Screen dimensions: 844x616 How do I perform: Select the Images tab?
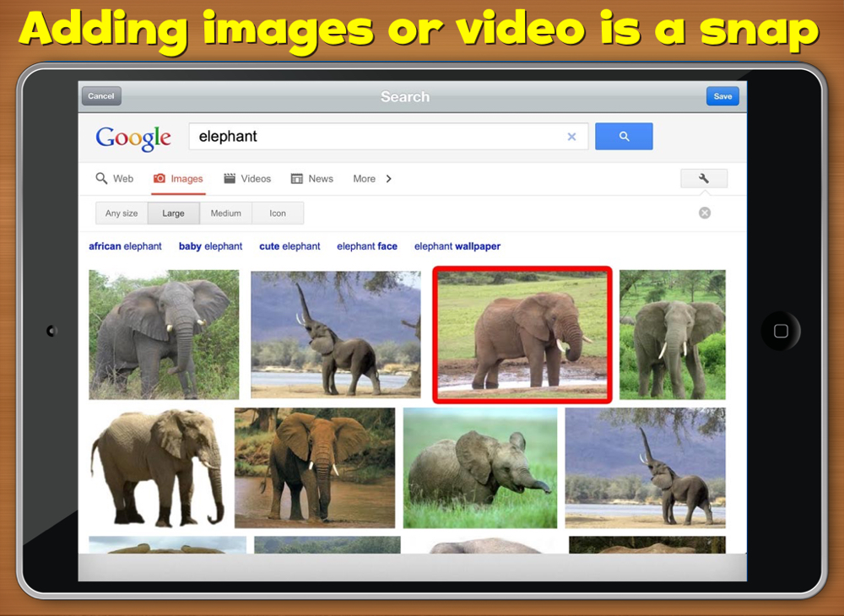coord(178,179)
